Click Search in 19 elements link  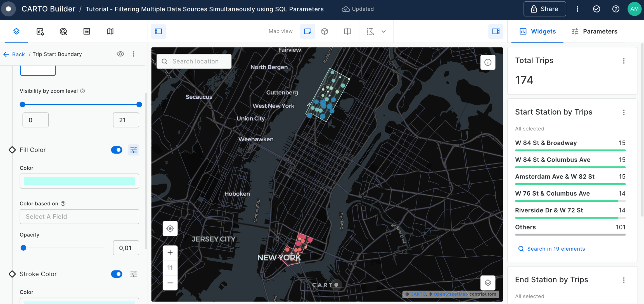pos(556,249)
